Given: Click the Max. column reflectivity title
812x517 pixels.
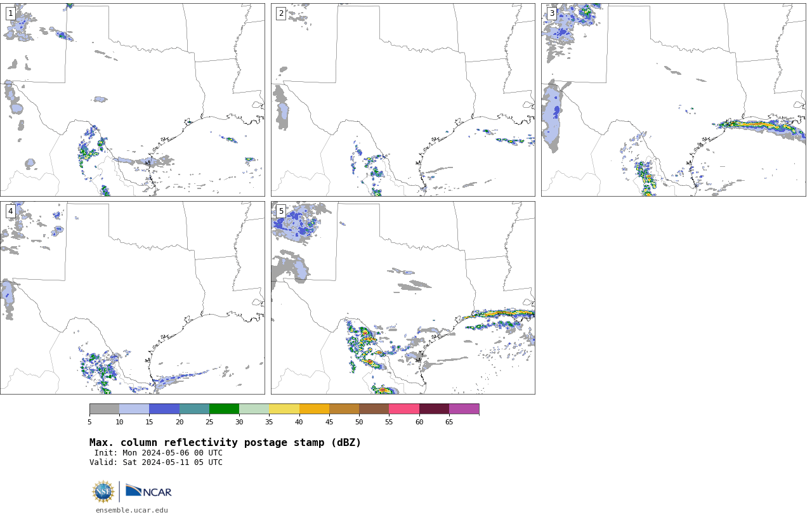Looking at the screenshot, I should 225,443.
